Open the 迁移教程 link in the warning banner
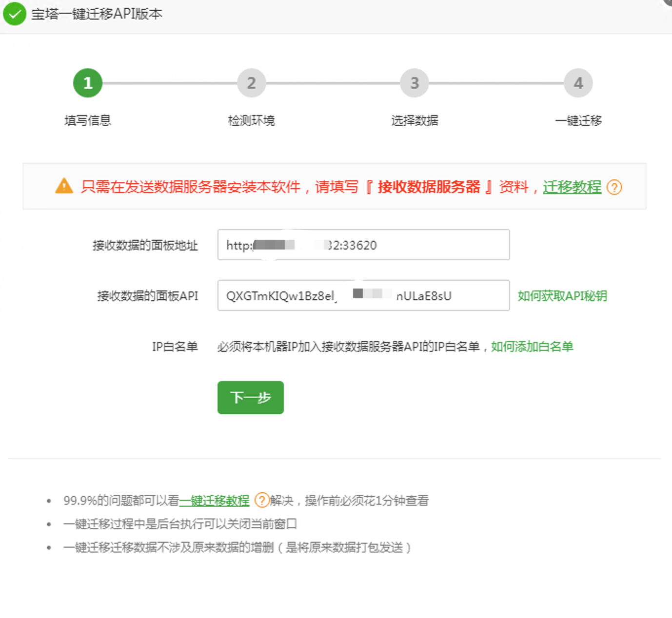This screenshot has height=618, width=672. tap(572, 187)
